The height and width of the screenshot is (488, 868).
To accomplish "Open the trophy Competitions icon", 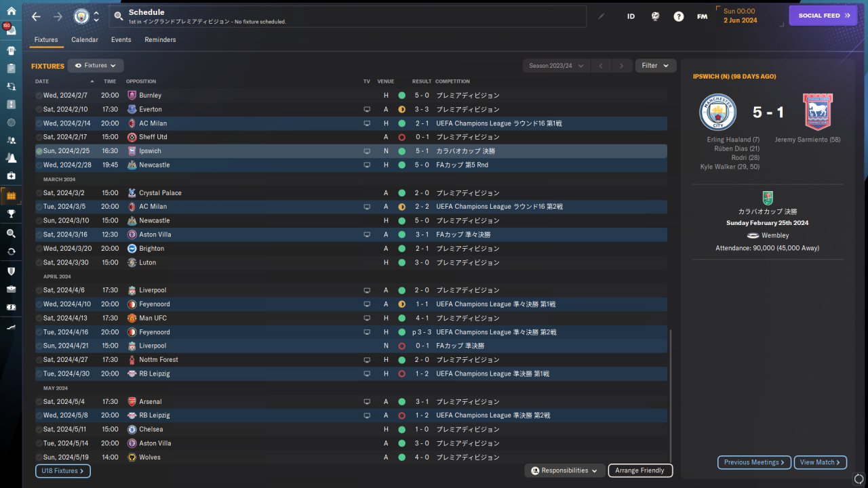I will [x=11, y=213].
